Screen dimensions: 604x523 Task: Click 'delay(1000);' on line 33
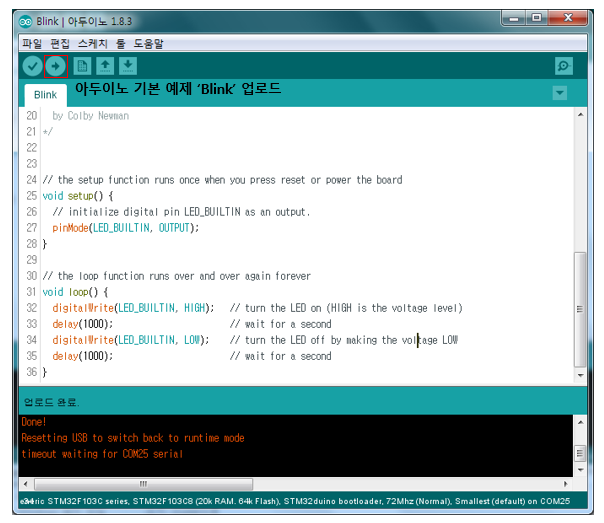(83, 324)
